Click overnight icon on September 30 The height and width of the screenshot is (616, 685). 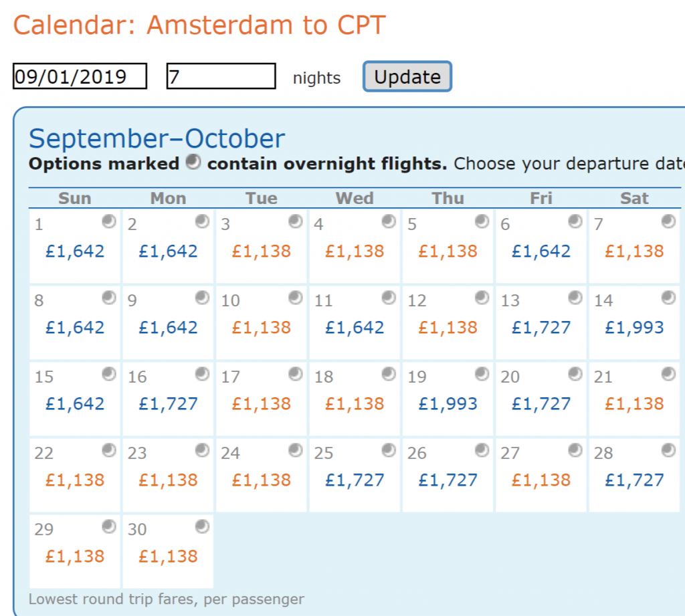coord(202,526)
